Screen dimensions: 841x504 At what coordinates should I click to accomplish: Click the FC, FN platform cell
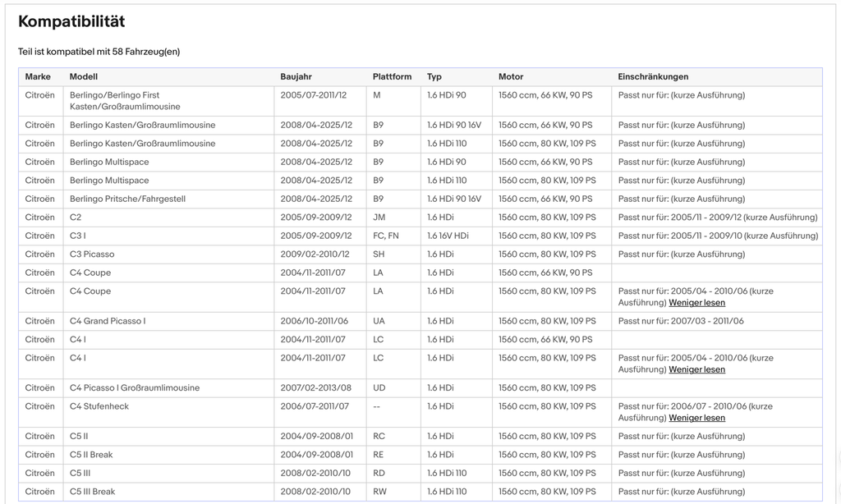393,236
